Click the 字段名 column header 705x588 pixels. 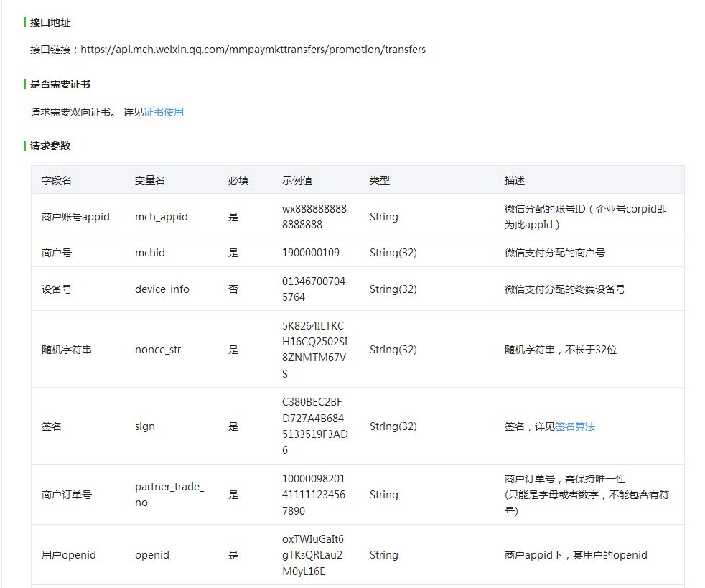57,180
